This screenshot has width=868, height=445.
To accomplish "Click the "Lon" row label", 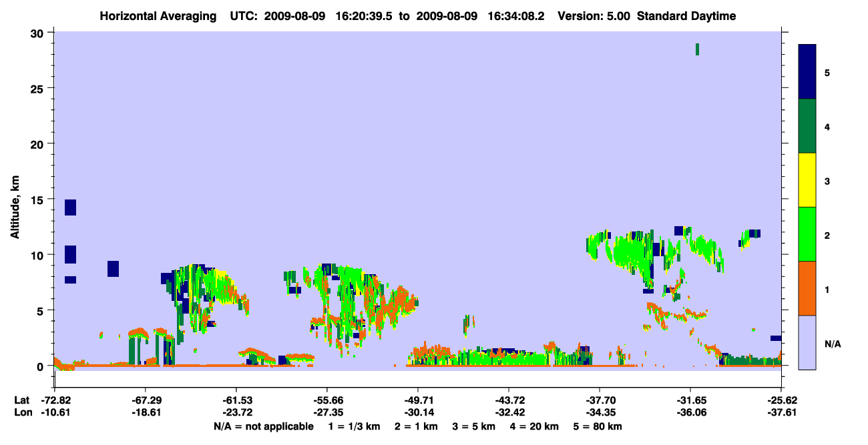I will point(21,413).
